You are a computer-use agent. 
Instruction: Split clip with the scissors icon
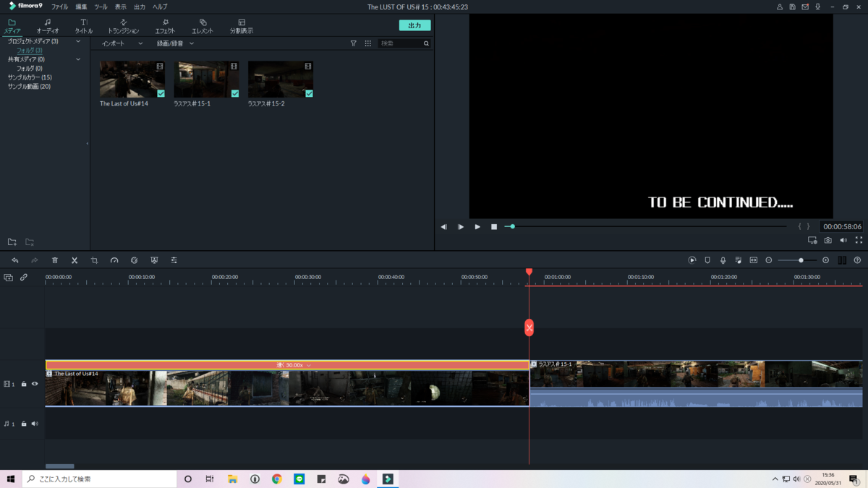coord(75,260)
